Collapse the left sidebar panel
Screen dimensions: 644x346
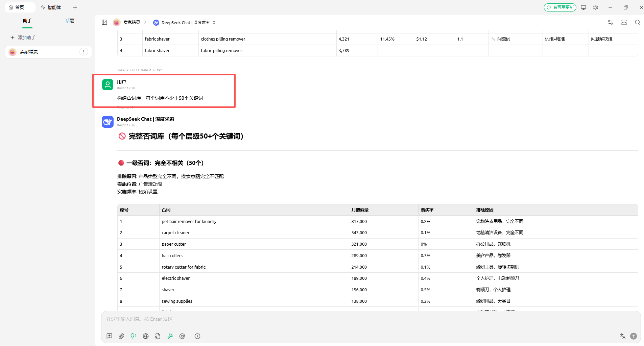104,22
